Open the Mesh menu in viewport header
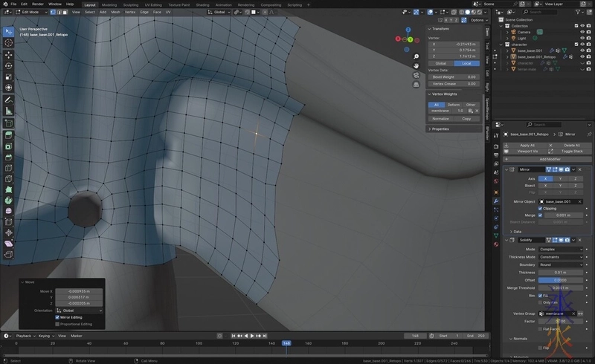595x364 pixels. click(115, 12)
